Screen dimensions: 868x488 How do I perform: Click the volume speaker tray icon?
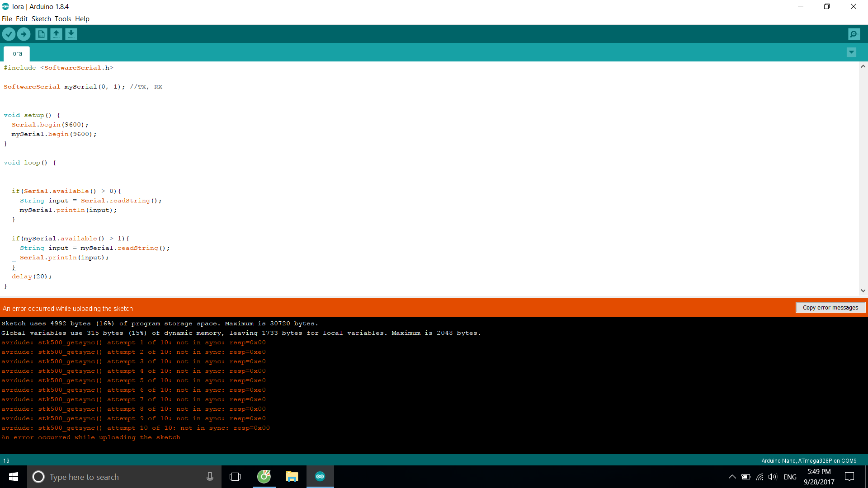(x=772, y=477)
